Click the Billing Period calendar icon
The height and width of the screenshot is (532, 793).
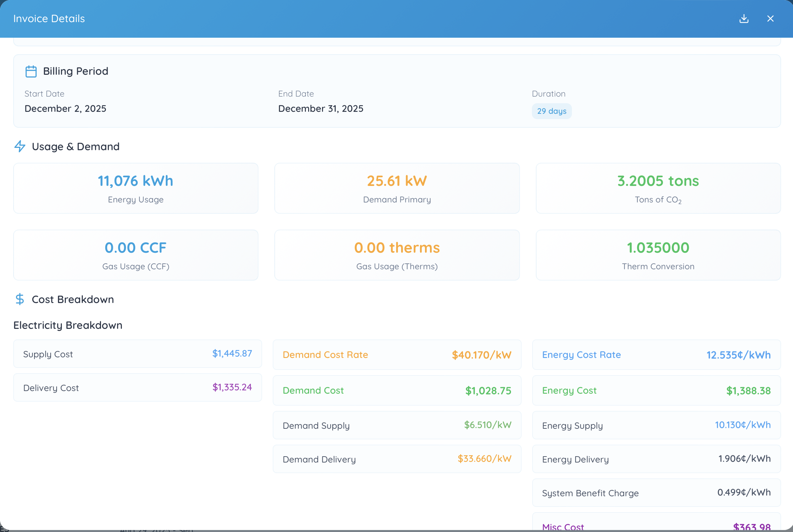point(31,71)
